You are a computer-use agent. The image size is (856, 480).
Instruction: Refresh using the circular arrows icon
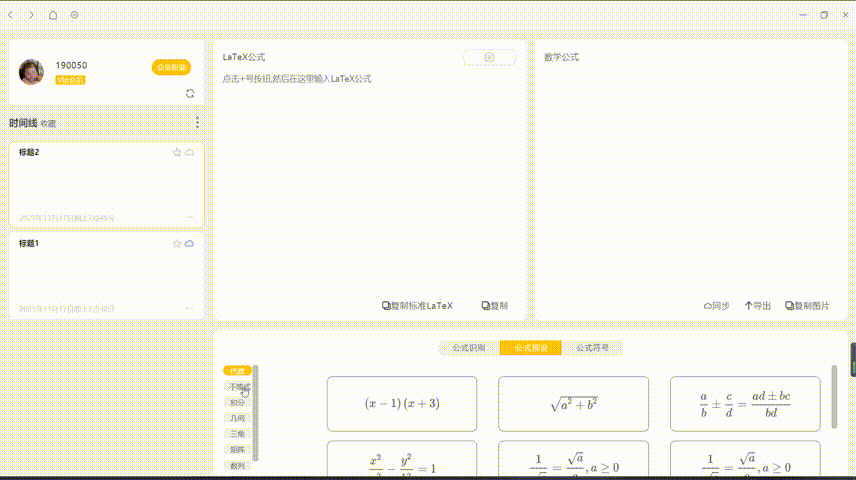click(x=190, y=93)
